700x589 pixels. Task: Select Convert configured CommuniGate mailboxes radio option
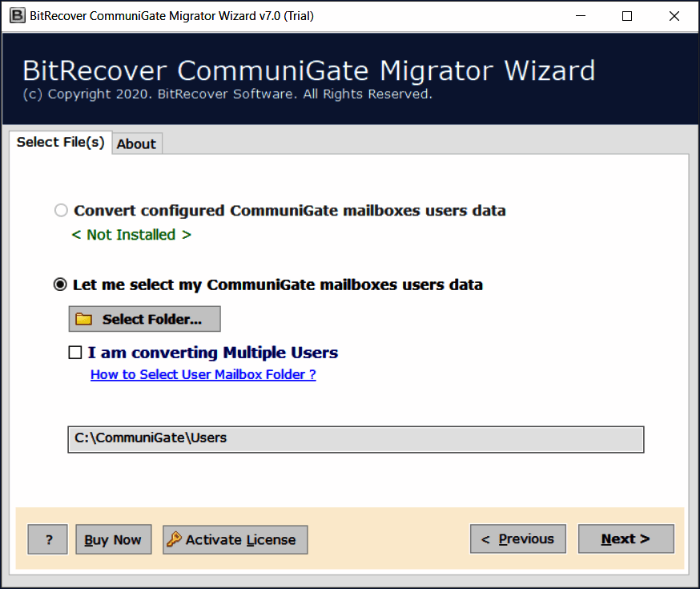61,211
